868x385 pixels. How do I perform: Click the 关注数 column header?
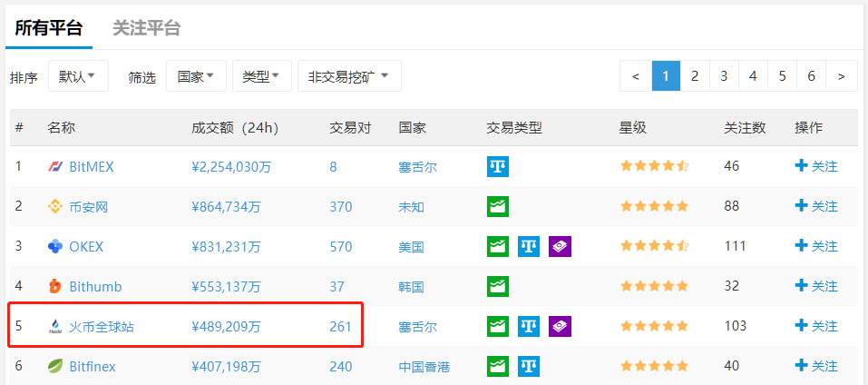pos(746,128)
